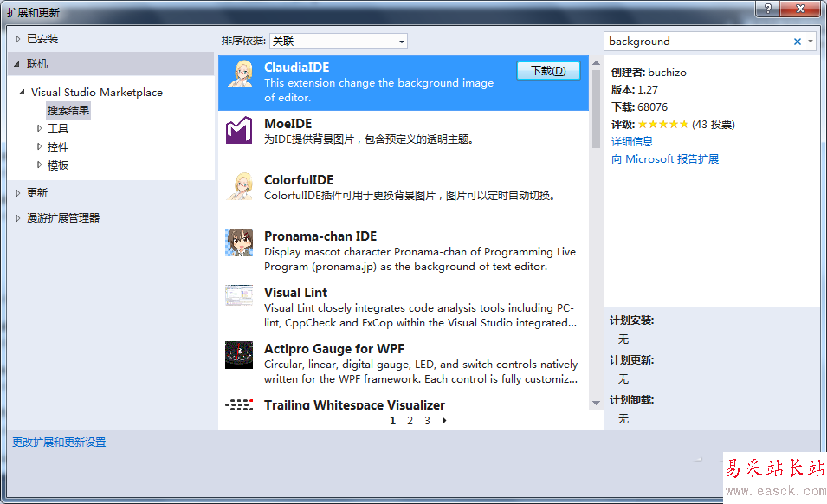The height and width of the screenshot is (504, 827).
Task: Select the Actipro Gauge for WPF title
Action: [x=334, y=349]
